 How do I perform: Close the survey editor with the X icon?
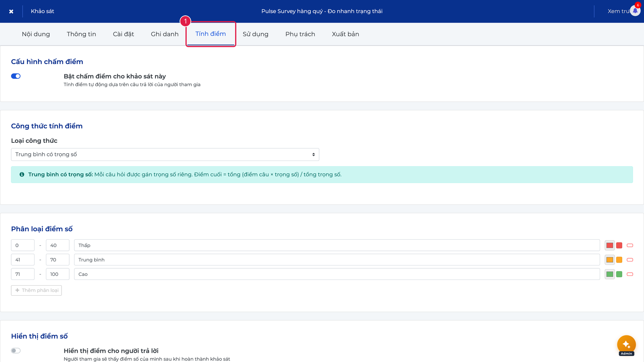tap(11, 11)
